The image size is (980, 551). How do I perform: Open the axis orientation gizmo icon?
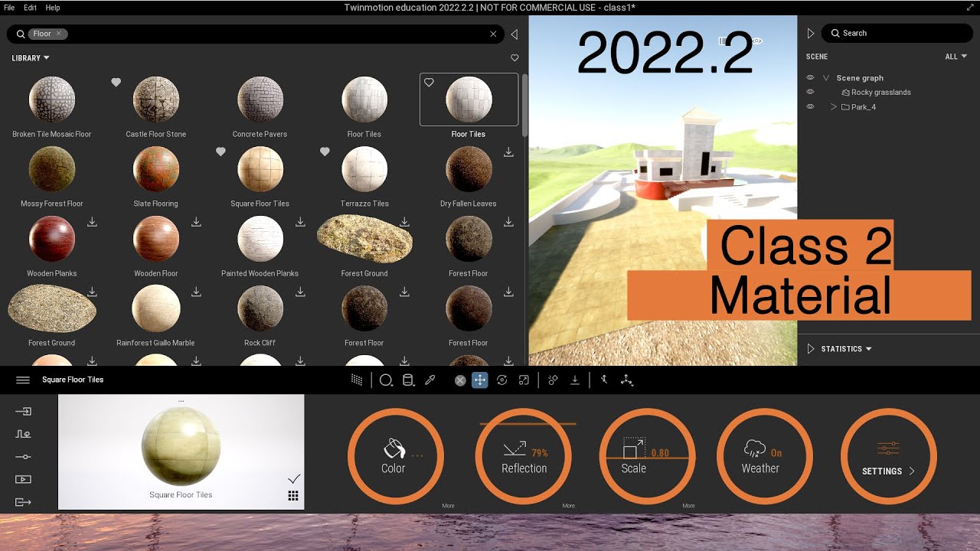tap(627, 380)
